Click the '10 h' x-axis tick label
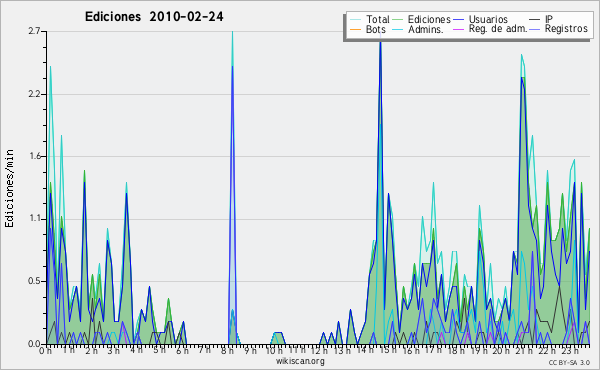Screen dimensions: 600x370 point(274,351)
